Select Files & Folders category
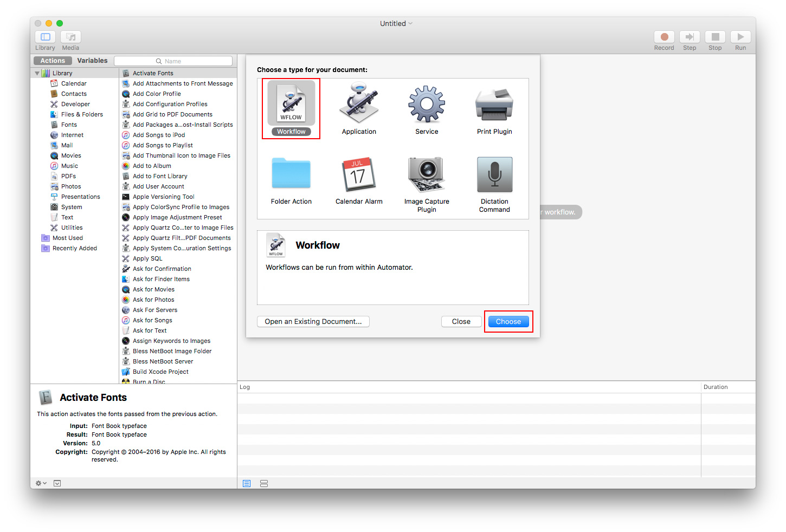The height and width of the screenshot is (532, 786). pos(82,114)
